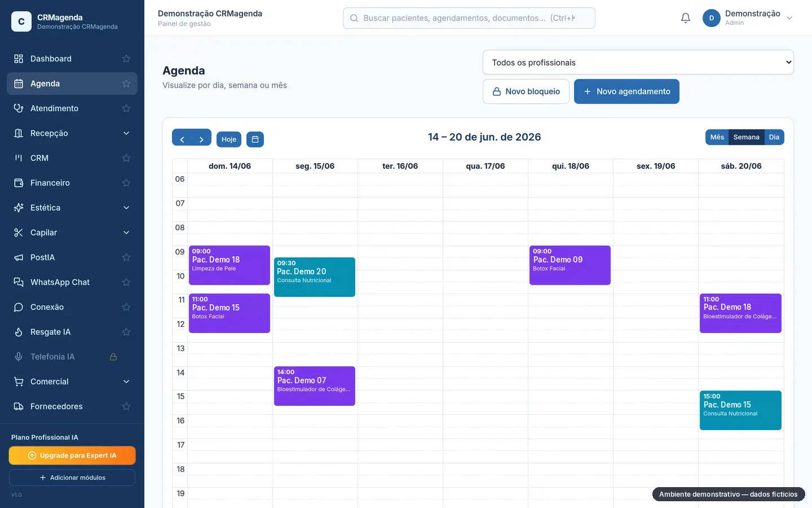Switch to Semana view

(746, 137)
